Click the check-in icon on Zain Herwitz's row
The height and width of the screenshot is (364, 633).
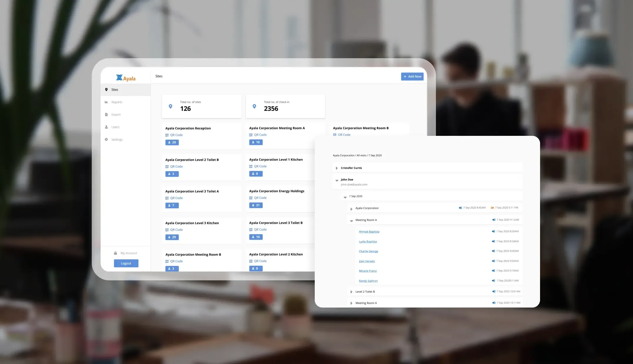(494, 261)
